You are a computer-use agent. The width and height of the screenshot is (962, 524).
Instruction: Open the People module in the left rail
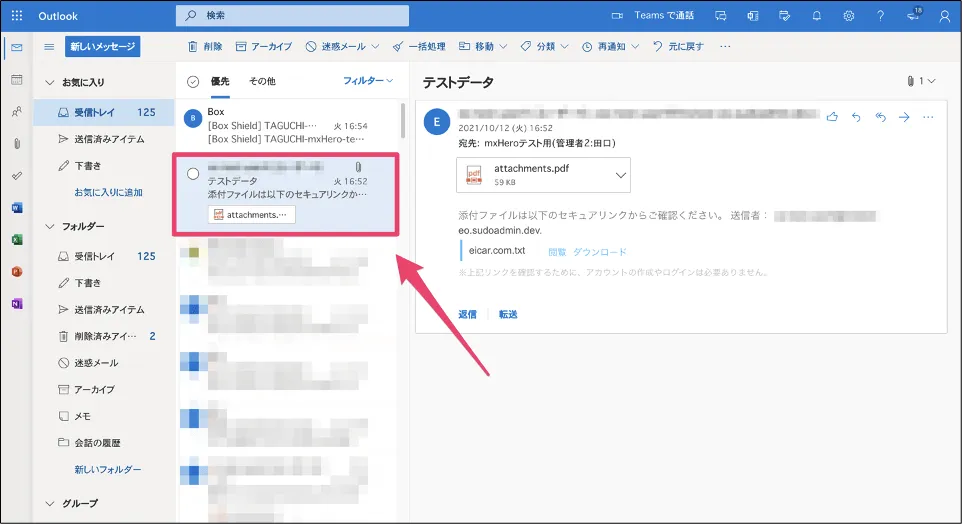[17, 112]
